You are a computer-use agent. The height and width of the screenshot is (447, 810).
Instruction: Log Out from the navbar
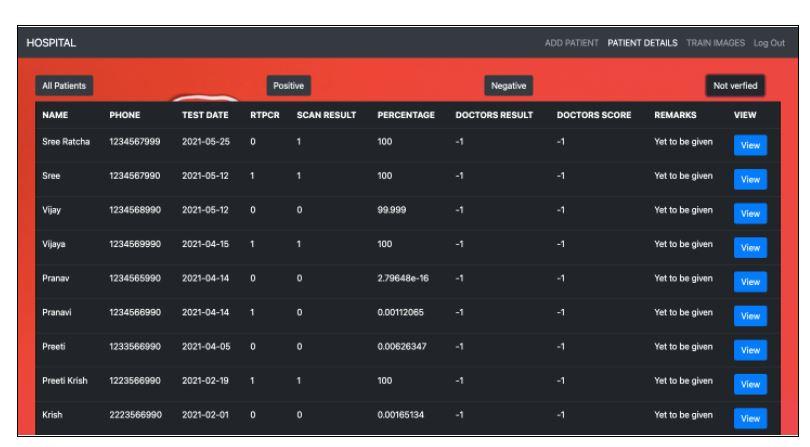click(x=769, y=43)
